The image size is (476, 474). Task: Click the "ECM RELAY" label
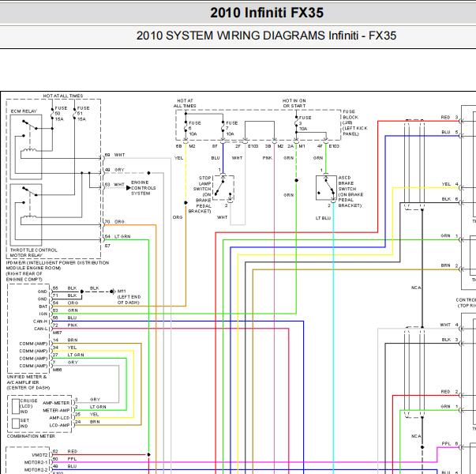24,111
